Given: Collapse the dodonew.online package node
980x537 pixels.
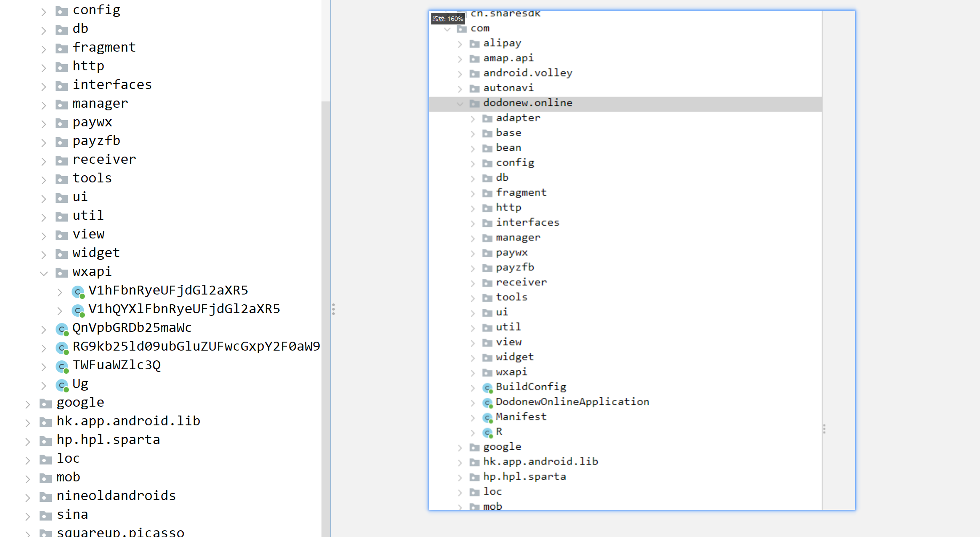Looking at the screenshot, I should (460, 104).
